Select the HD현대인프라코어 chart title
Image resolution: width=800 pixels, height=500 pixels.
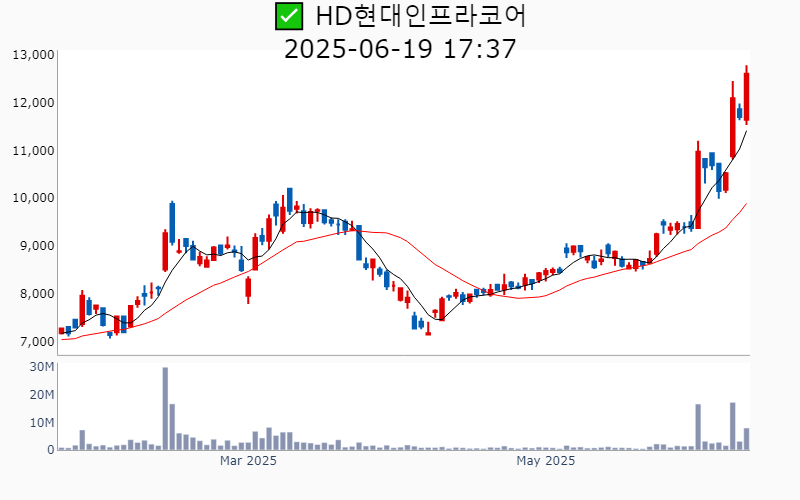pos(420,16)
